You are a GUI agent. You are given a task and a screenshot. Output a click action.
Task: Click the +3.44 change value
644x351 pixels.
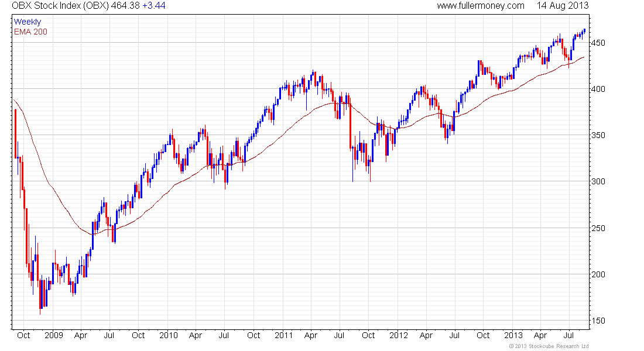[153, 6]
